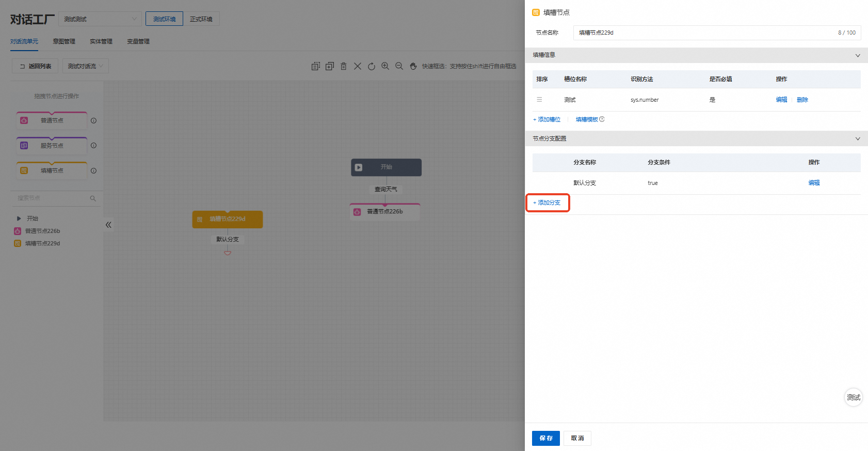Click info icon beside 填槽节点 palette item
The image size is (868, 451).
(93, 170)
